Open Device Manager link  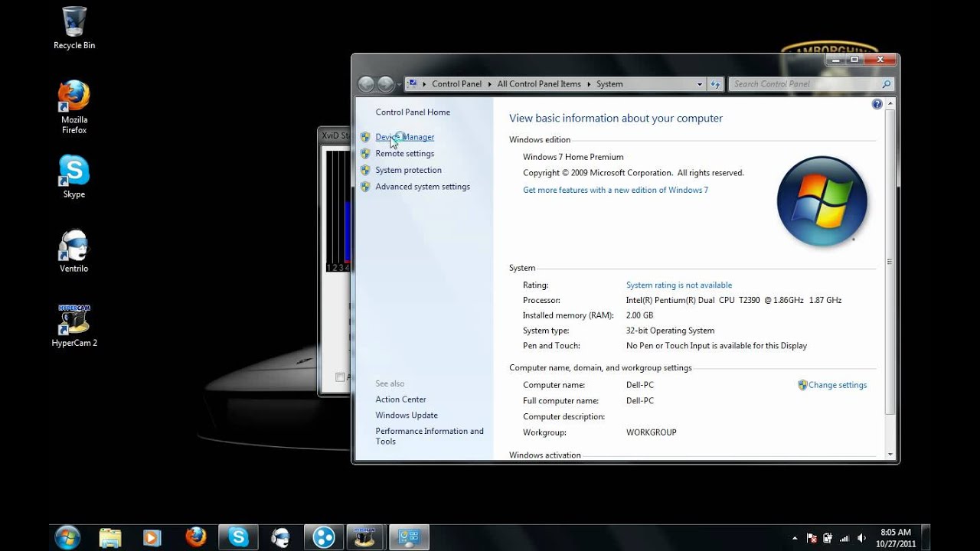click(x=405, y=138)
